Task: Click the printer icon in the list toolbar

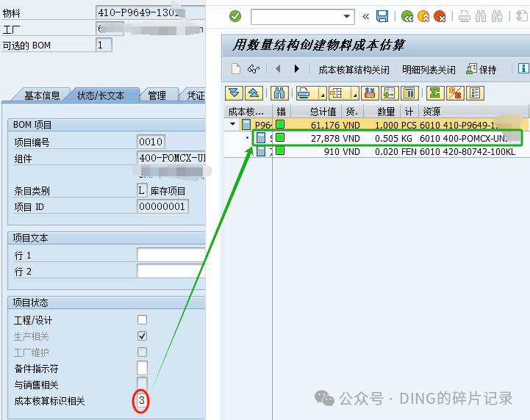Action: pyautogui.click(x=304, y=93)
